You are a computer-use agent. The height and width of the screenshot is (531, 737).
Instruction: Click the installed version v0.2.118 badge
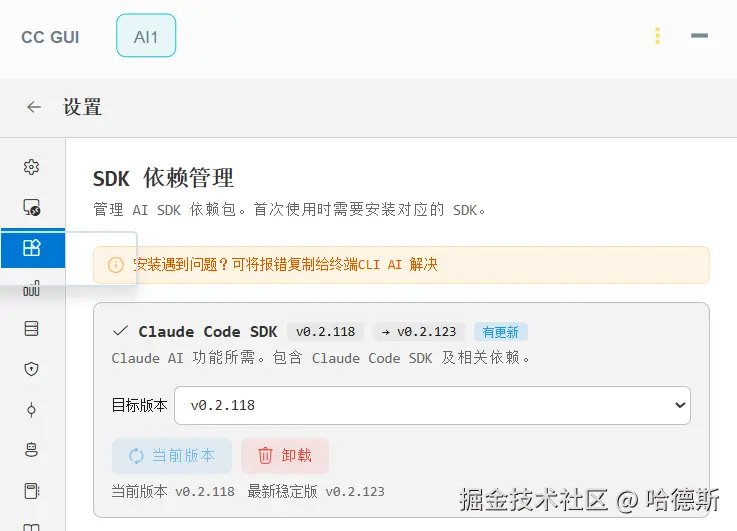point(325,332)
